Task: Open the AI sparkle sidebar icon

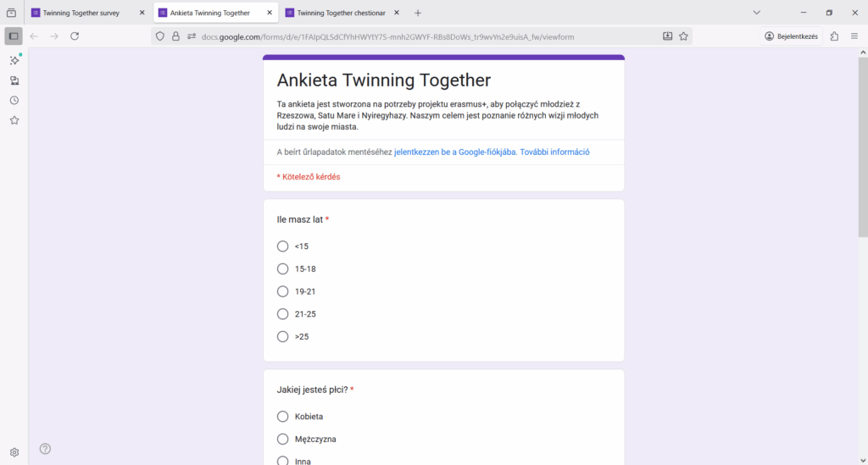Action: click(x=14, y=60)
